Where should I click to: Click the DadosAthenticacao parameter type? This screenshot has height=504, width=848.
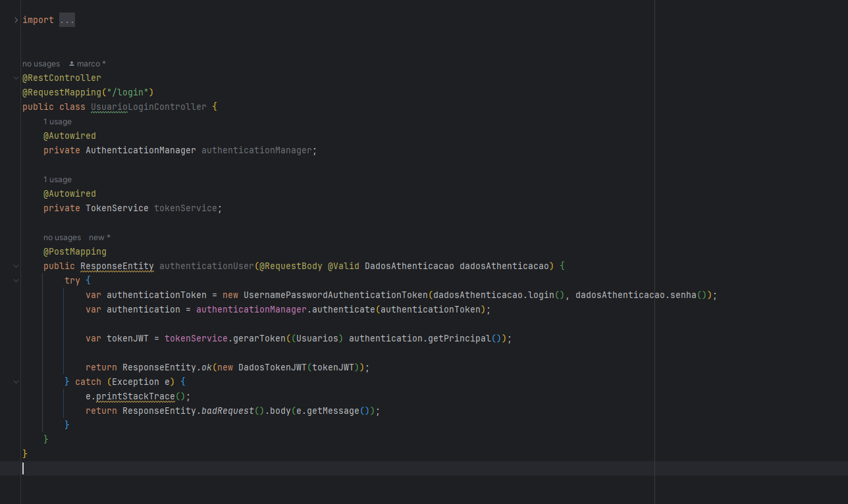[x=410, y=266]
